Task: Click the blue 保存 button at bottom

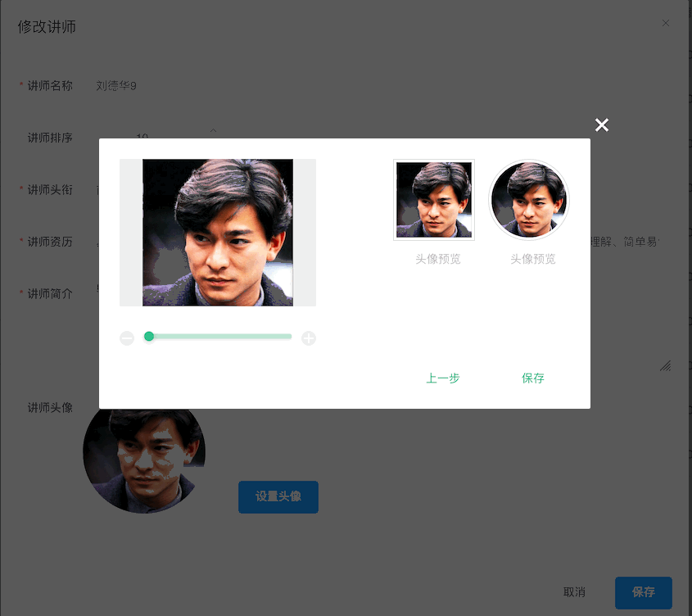Action: point(644,592)
